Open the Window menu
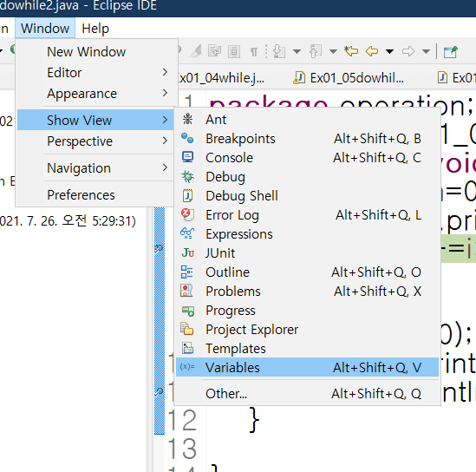476x472 pixels. 45,29
